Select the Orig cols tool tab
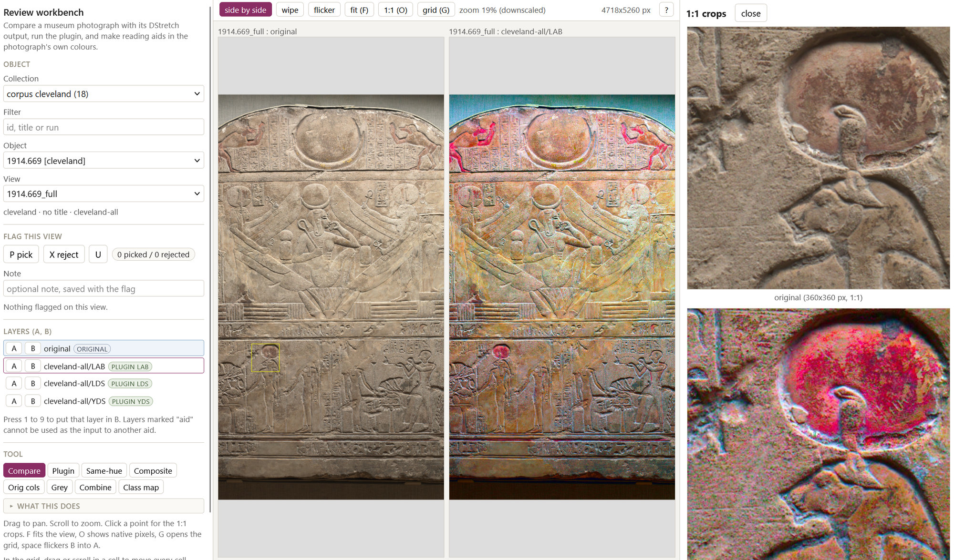This screenshot has height=560, width=954. click(x=24, y=488)
